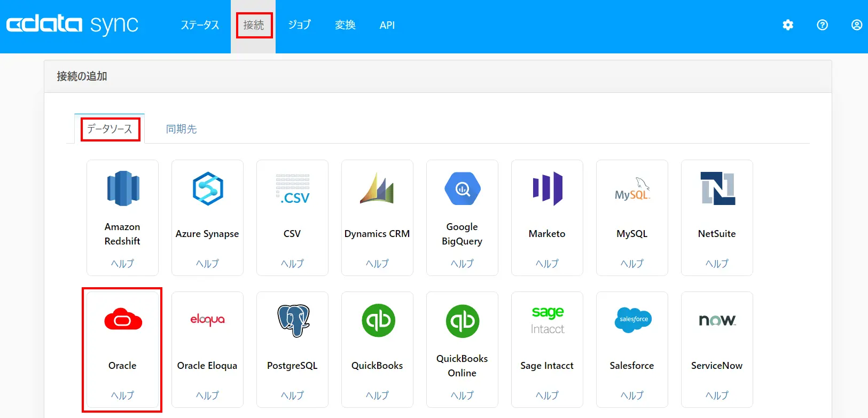Viewport: 868px width, 418px height.
Task: Click the Marketo label
Action: coord(547,234)
